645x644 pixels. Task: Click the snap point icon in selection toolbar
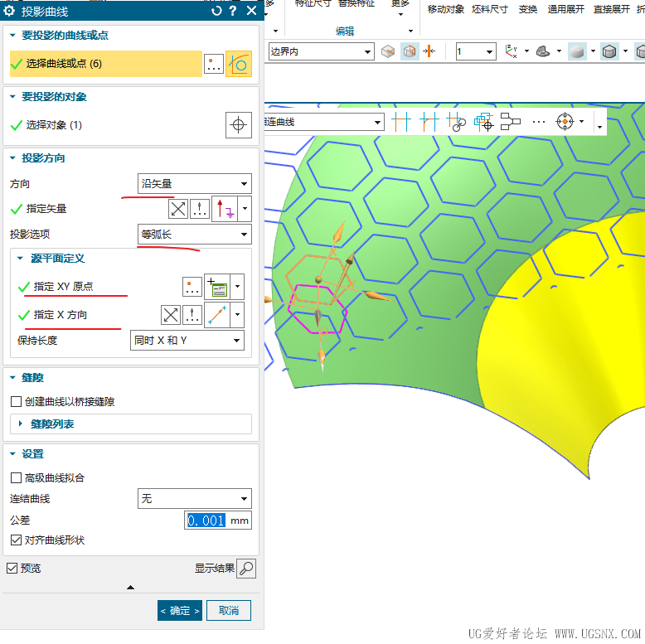[x=565, y=121]
